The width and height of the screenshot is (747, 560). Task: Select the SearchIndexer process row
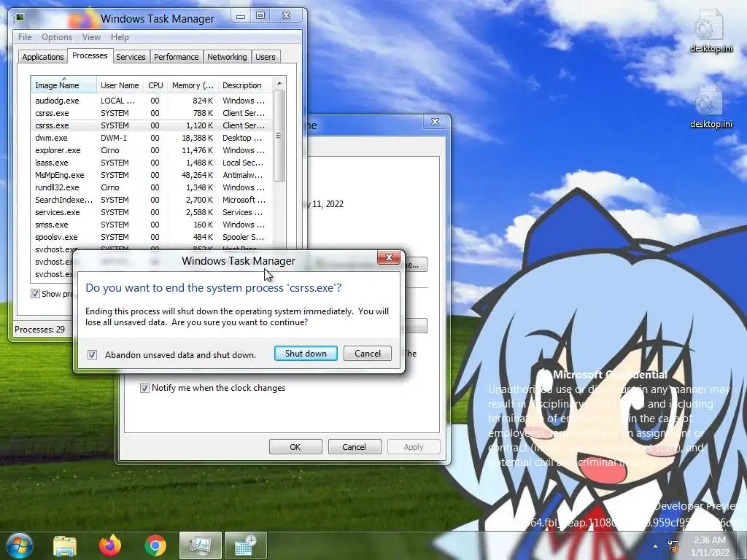[x=152, y=200]
